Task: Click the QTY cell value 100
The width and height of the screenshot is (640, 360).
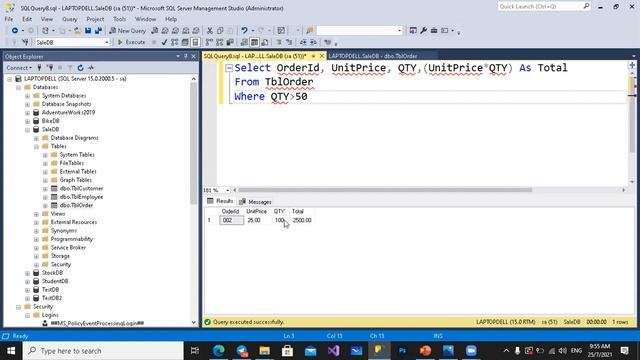Action: (280, 220)
